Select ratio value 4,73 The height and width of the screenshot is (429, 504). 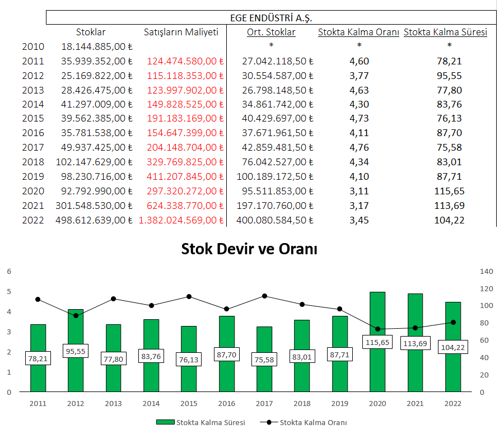point(359,118)
